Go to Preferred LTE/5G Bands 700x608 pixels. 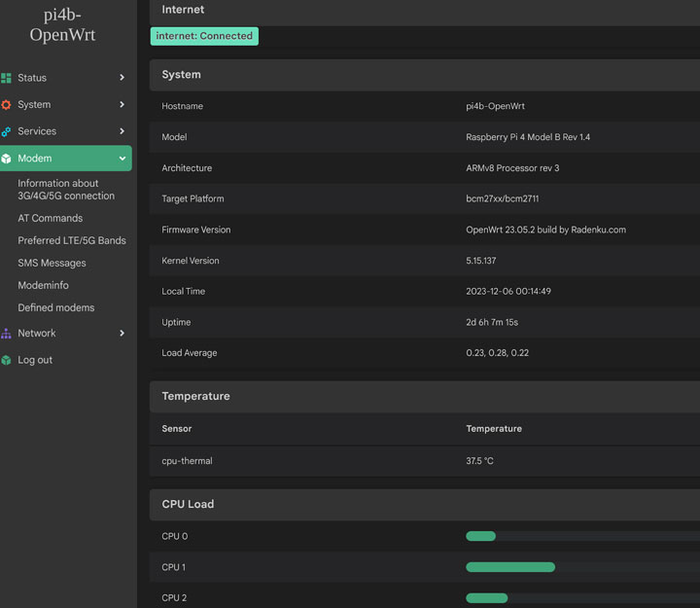click(72, 241)
